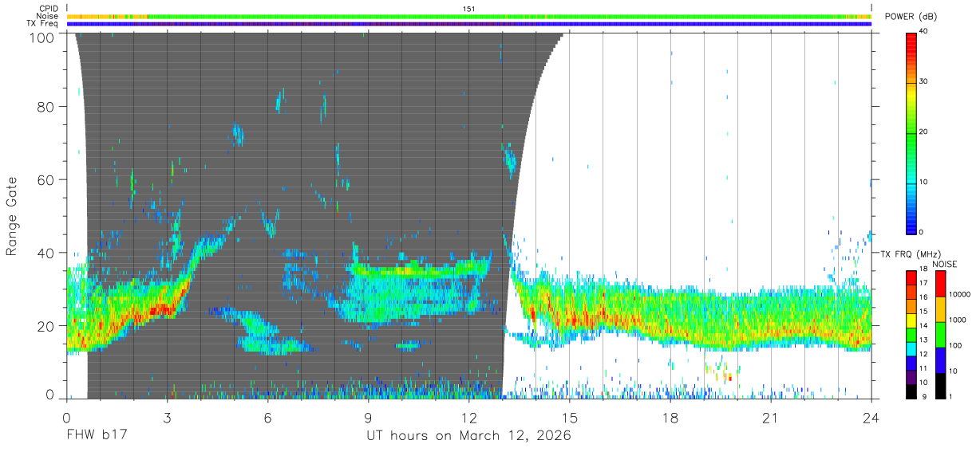The width and height of the screenshot is (980, 452).
Task: Click the 40 tick on POWER scale
Action: (x=924, y=32)
